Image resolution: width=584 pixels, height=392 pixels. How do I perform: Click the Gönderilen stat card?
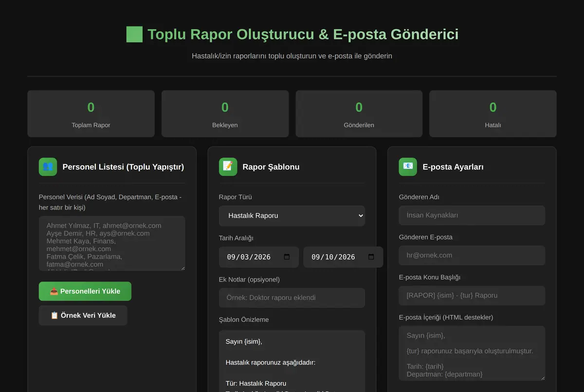click(x=359, y=114)
